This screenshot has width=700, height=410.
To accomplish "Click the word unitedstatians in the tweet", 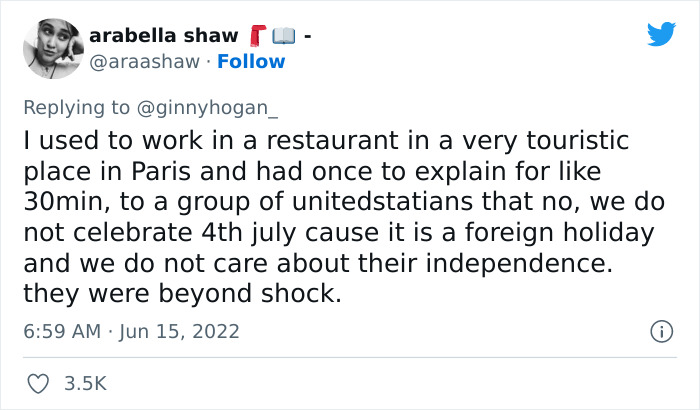I will tap(383, 202).
